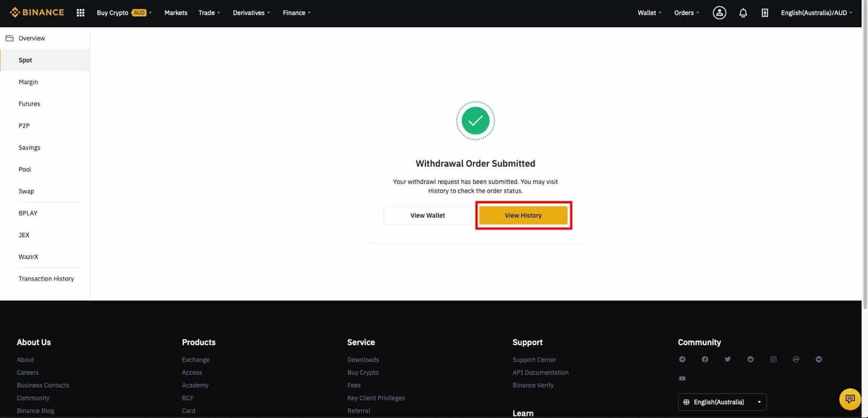Open the Careers footer link
Screen dimensions: 868x418
[28, 372]
